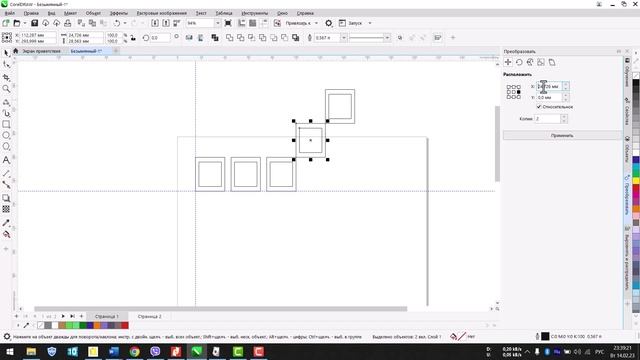Click the Rotate icon in Transform docker

519,62
